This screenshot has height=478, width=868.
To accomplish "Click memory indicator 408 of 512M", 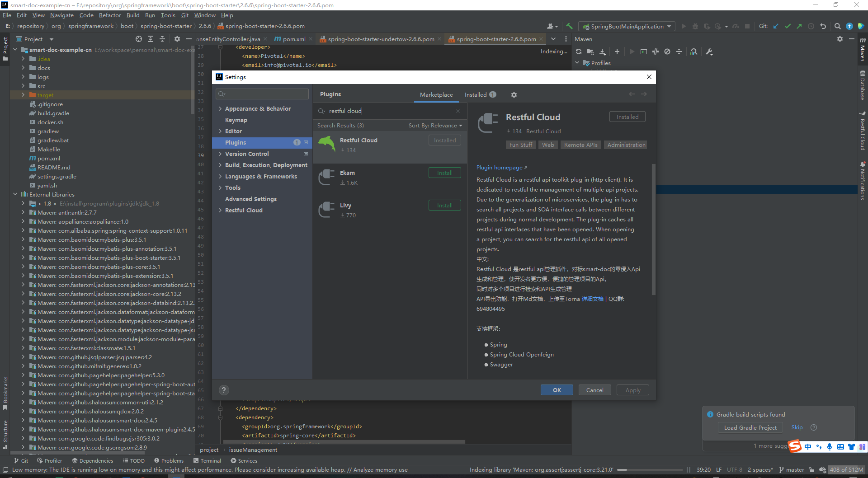I will click(x=846, y=470).
